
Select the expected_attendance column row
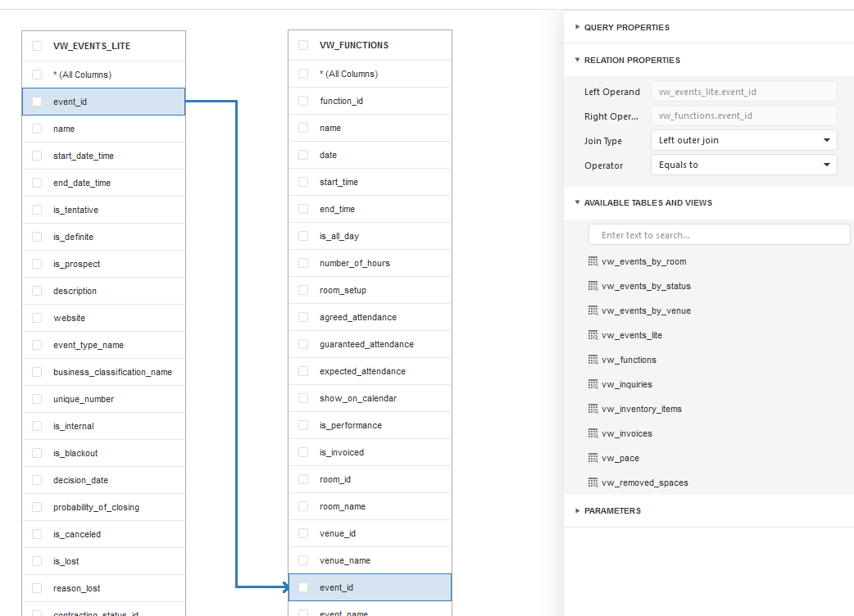pos(370,371)
